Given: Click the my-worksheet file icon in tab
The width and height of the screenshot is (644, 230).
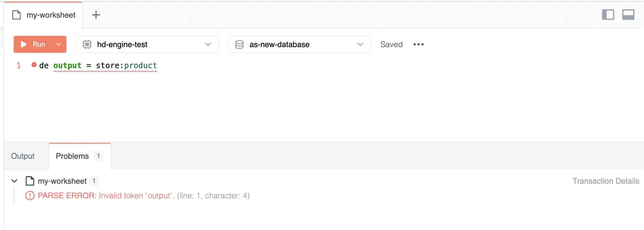Looking at the screenshot, I should (17, 15).
